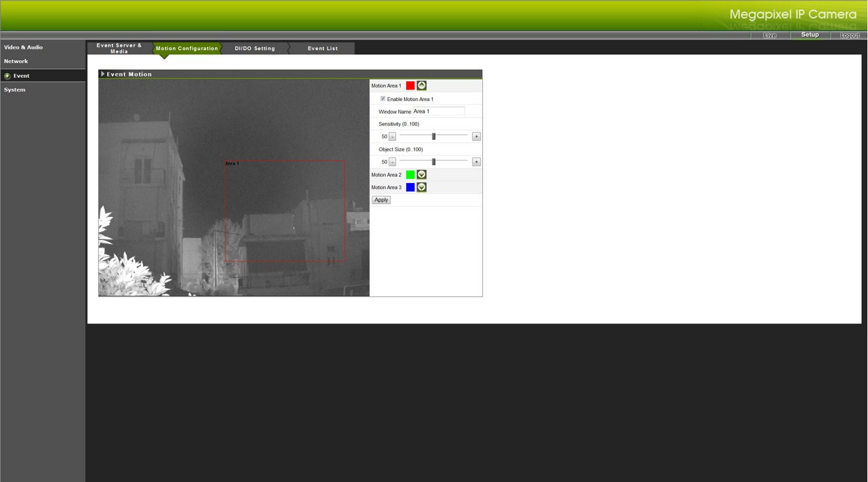Click the Object Size slider handle
Viewport: 868px width, 482px height.
434,162
